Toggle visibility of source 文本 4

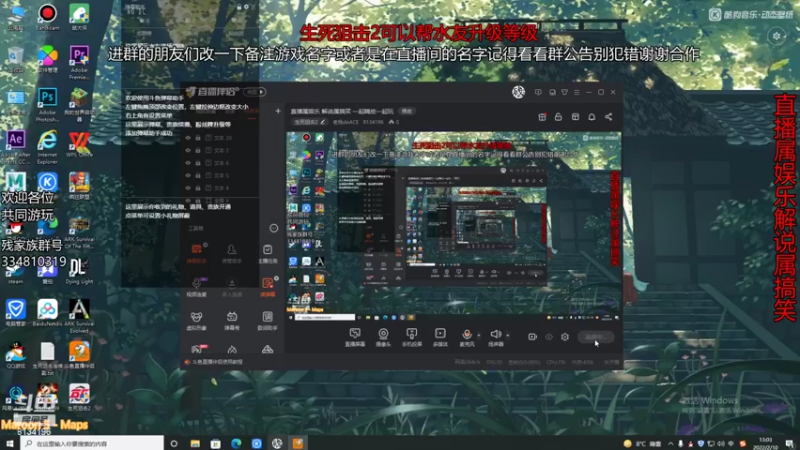(x=188, y=188)
